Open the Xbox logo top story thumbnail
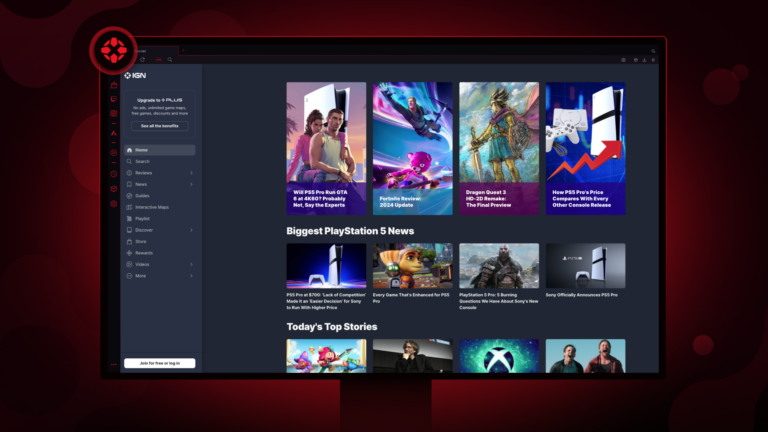 pos(499,356)
